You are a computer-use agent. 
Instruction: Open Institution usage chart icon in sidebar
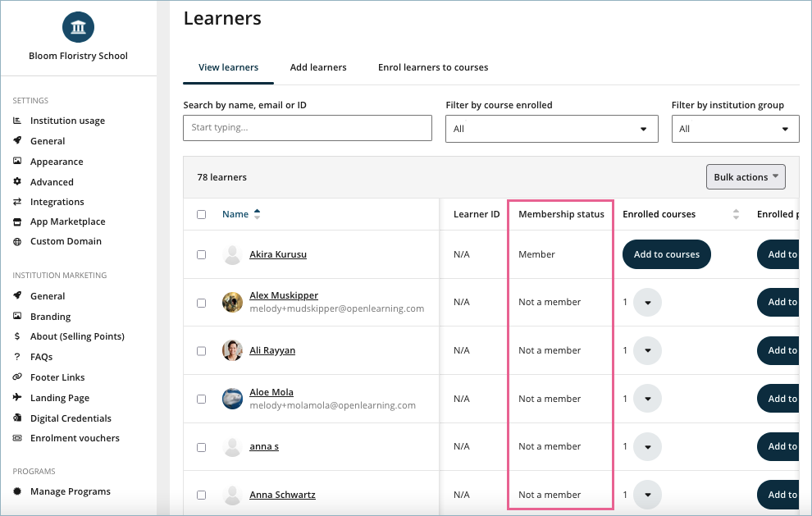pyautogui.click(x=17, y=121)
